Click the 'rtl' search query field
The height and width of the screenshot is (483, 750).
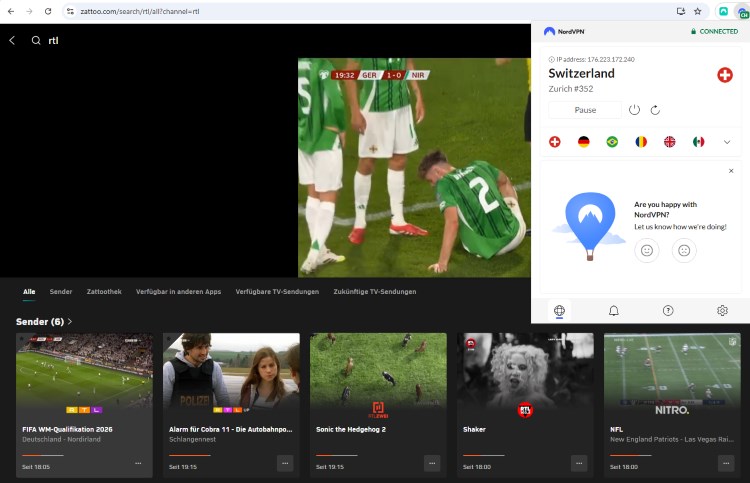[x=53, y=41]
